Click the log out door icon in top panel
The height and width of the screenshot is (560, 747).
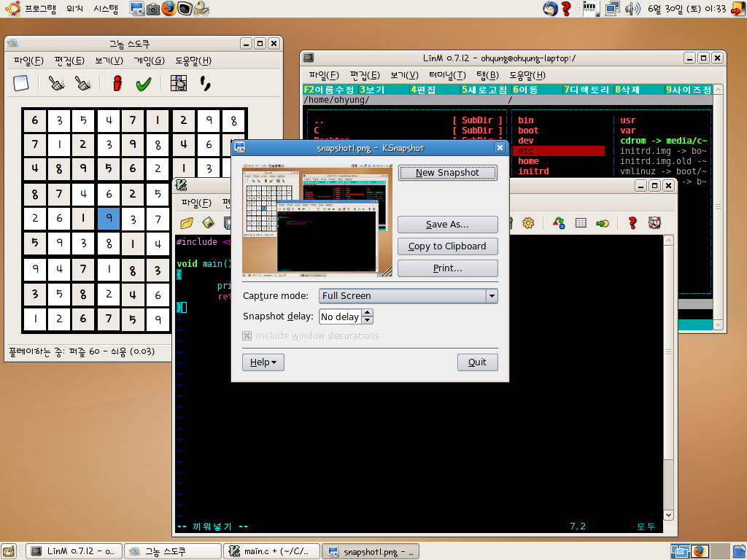tap(738, 9)
